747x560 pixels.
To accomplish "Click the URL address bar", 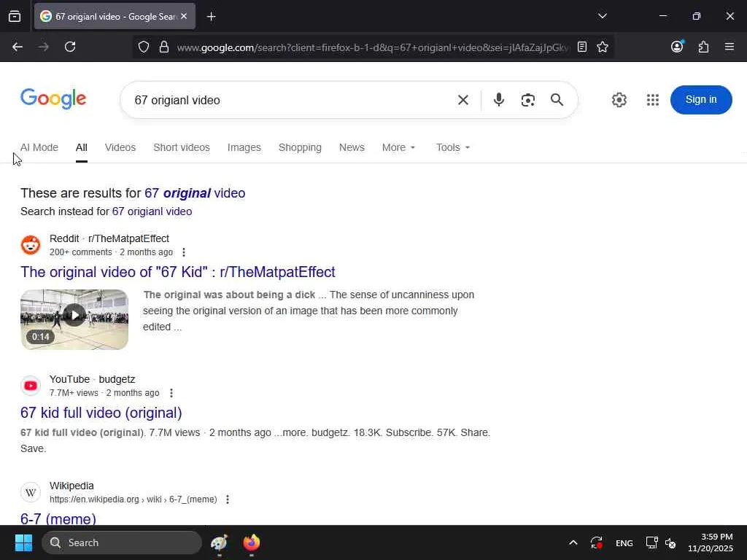I will (x=373, y=47).
